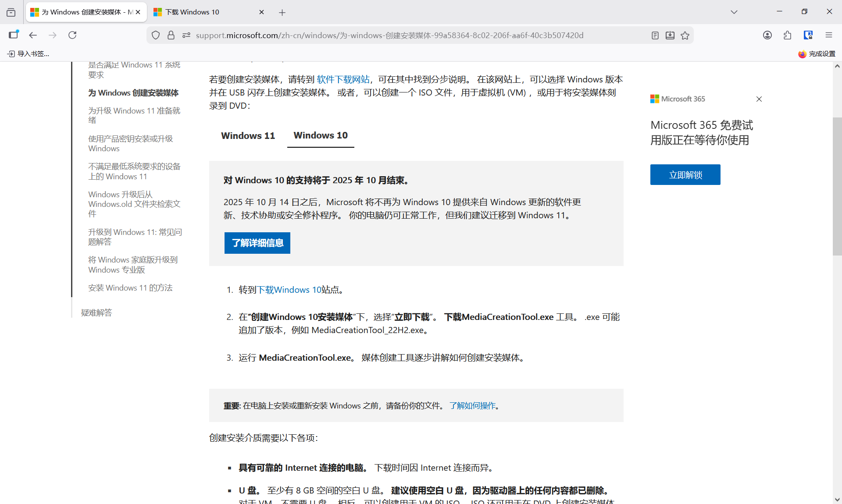842x504 pixels.
Task: Toggle reader view icon in address bar
Action: (x=655, y=35)
